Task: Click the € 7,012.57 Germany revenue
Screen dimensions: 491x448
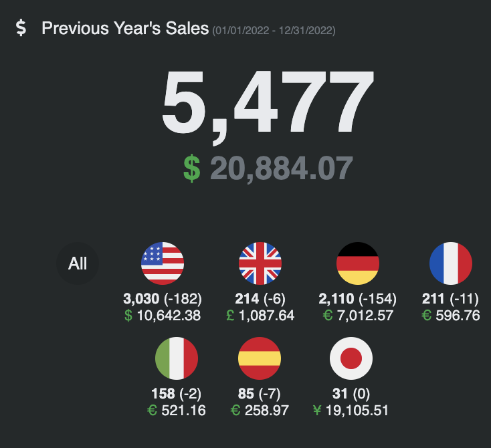Action: [x=358, y=315]
